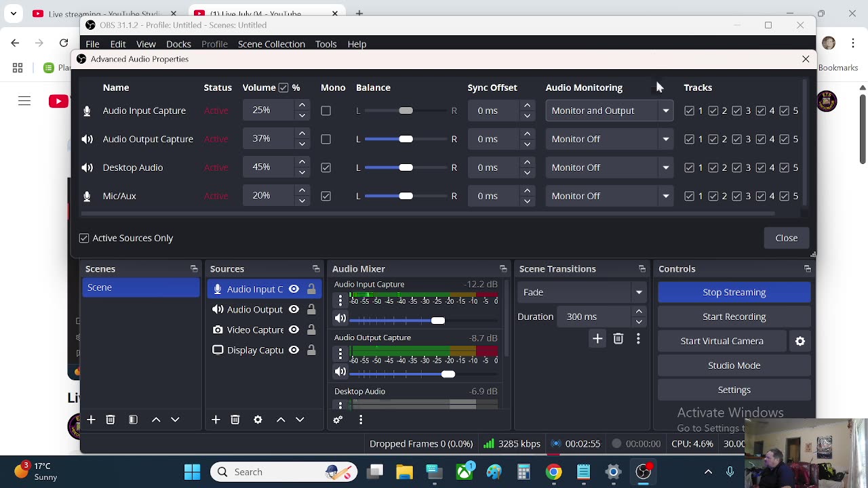Move the selected scene up
The width and height of the screenshot is (868, 488).
156,420
